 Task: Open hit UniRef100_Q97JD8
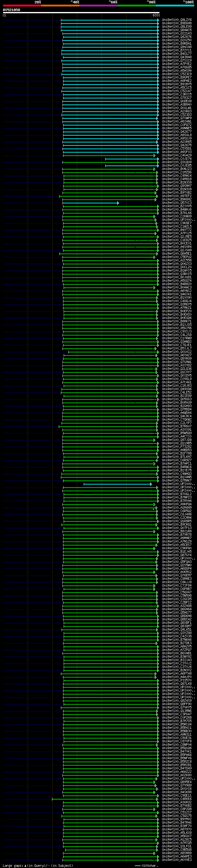177,440
